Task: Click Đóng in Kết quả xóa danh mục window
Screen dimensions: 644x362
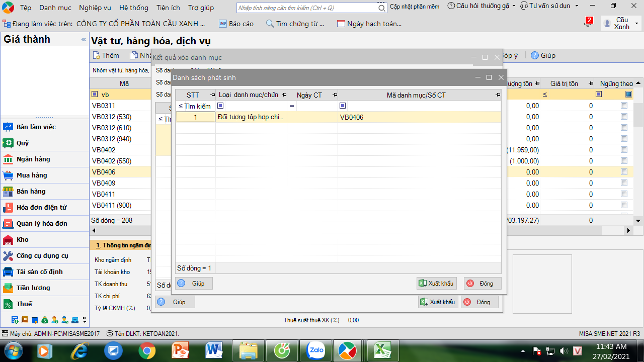Action: click(x=479, y=302)
